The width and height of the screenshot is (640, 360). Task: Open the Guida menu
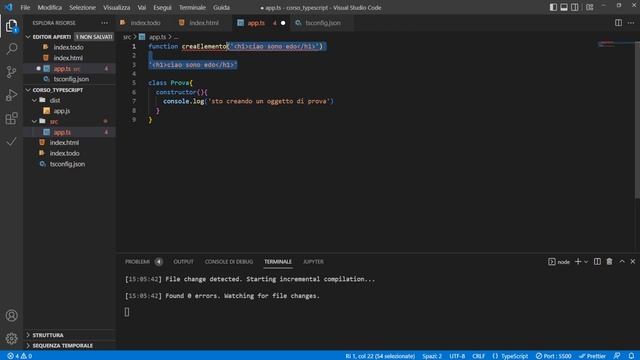[x=222, y=7]
